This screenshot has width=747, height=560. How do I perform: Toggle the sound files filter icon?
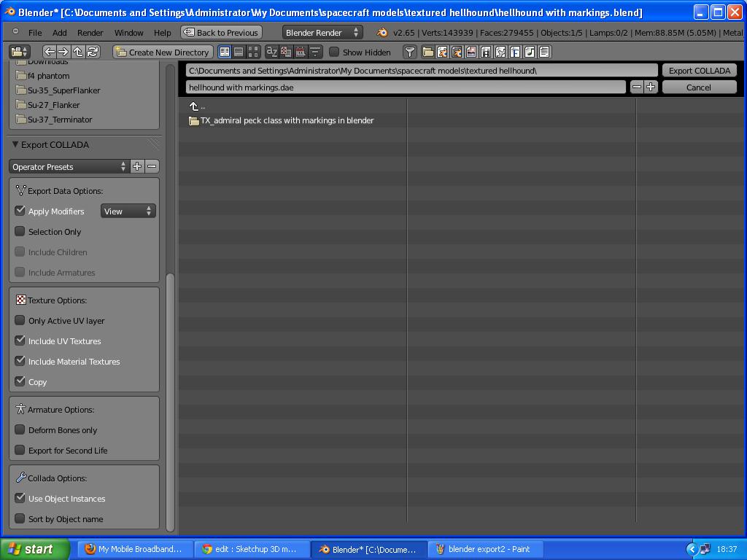tap(531, 52)
